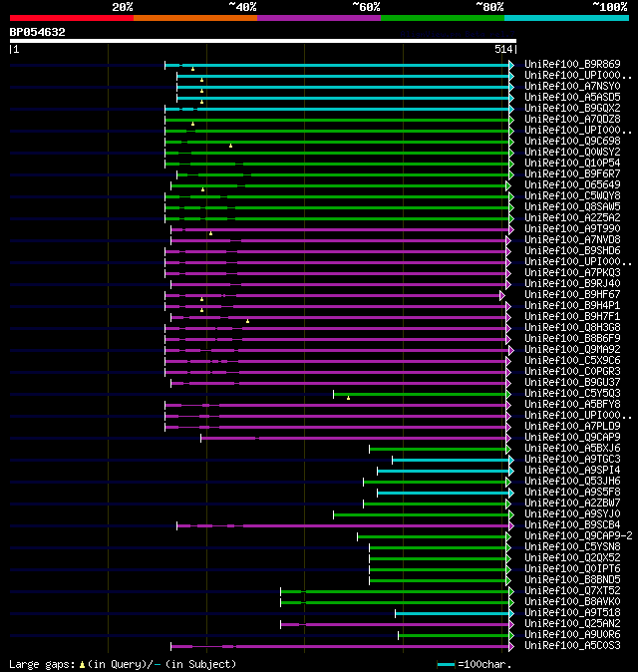Select the UniRef100_A5BFY8 label
This screenshot has width=638, height=672.
(x=572, y=405)
